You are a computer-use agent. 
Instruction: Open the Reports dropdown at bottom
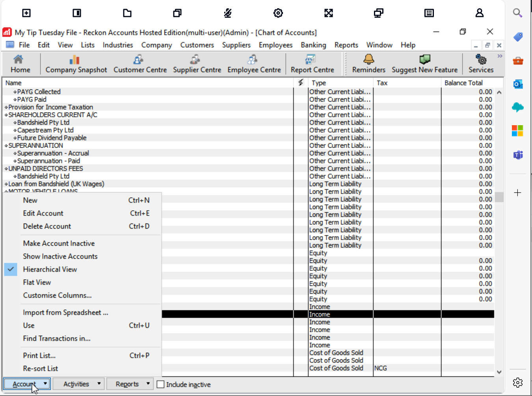click(129, 384)
